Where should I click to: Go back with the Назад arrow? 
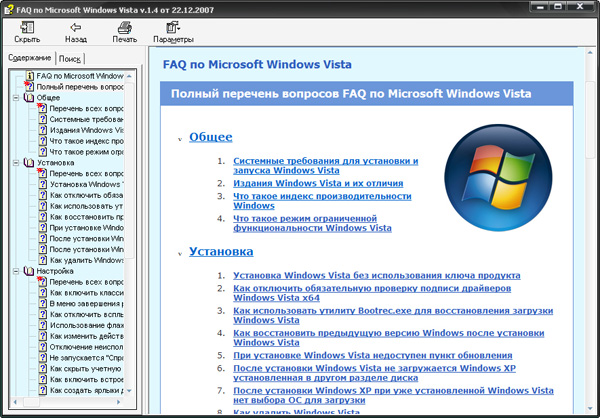[x=76, y=27]
